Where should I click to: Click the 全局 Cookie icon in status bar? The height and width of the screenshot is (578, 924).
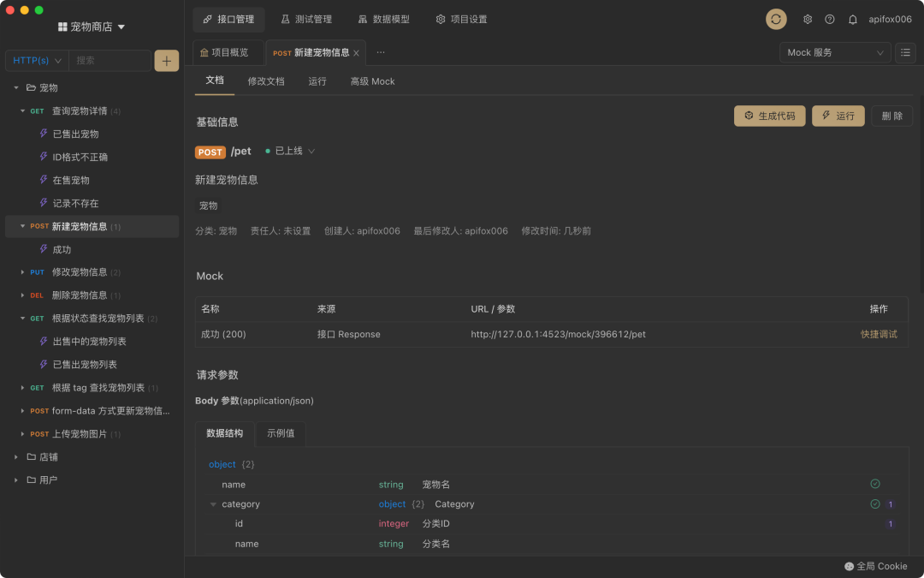click(850, 566)
